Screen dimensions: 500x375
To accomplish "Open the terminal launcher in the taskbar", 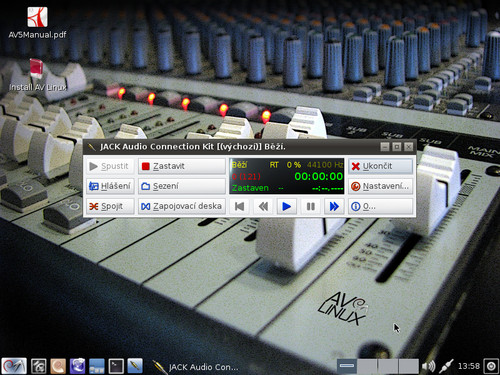I will [116, 366].
